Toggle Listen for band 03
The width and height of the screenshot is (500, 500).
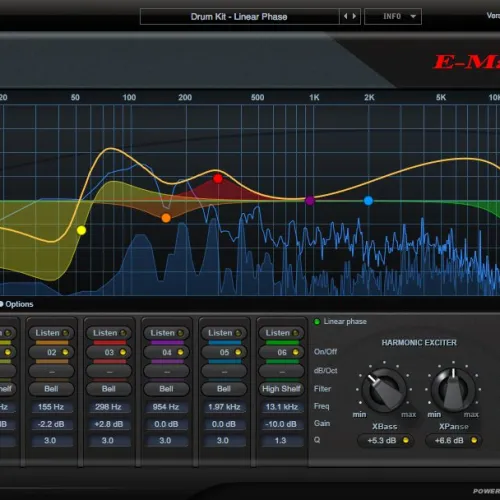(109, 333)
